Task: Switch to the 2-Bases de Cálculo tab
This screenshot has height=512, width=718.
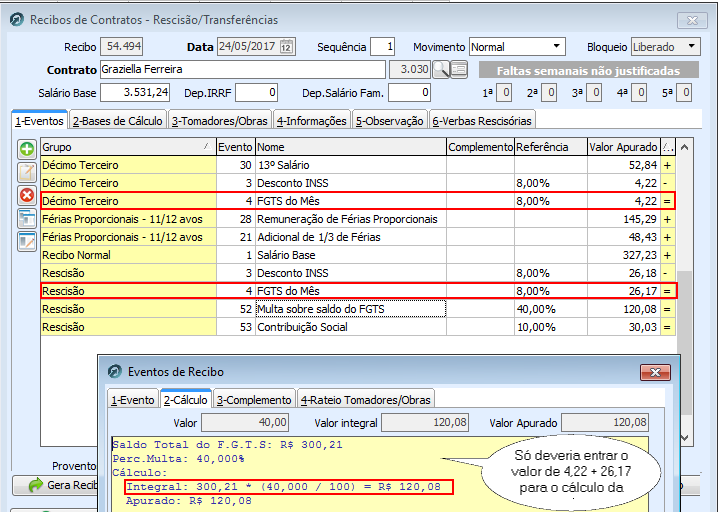Action: tap(118, 121)
